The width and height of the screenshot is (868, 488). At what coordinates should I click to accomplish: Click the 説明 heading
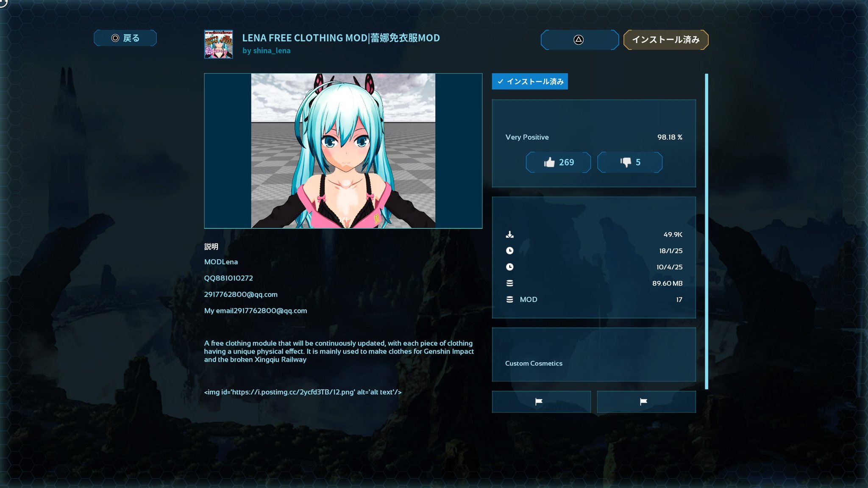pos(211,247)
